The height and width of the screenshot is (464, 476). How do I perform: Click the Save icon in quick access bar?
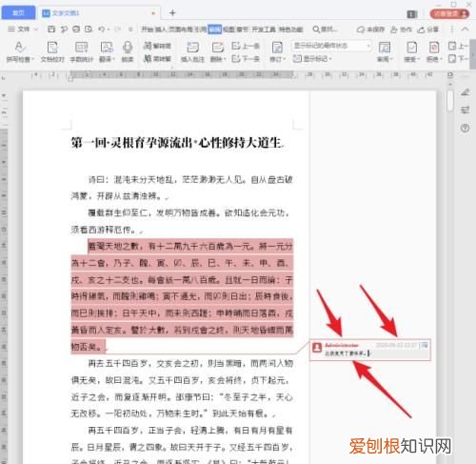point(51,30)
